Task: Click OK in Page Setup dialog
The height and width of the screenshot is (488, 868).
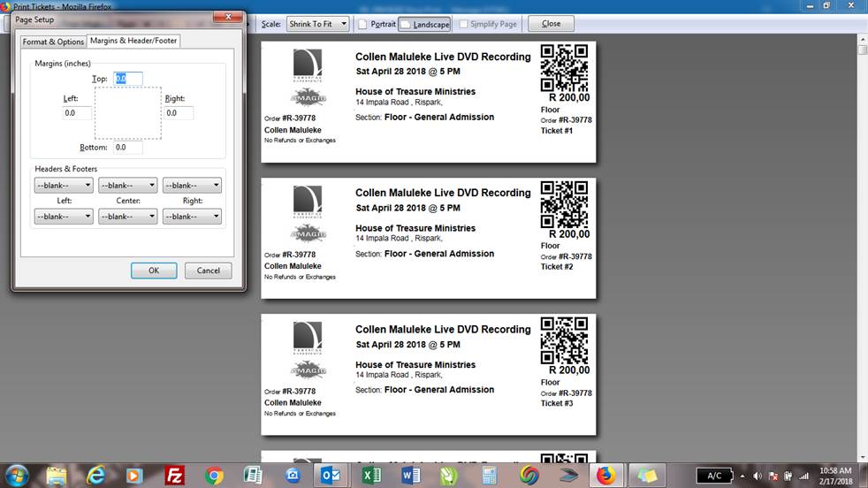Action: click(154, 271)
